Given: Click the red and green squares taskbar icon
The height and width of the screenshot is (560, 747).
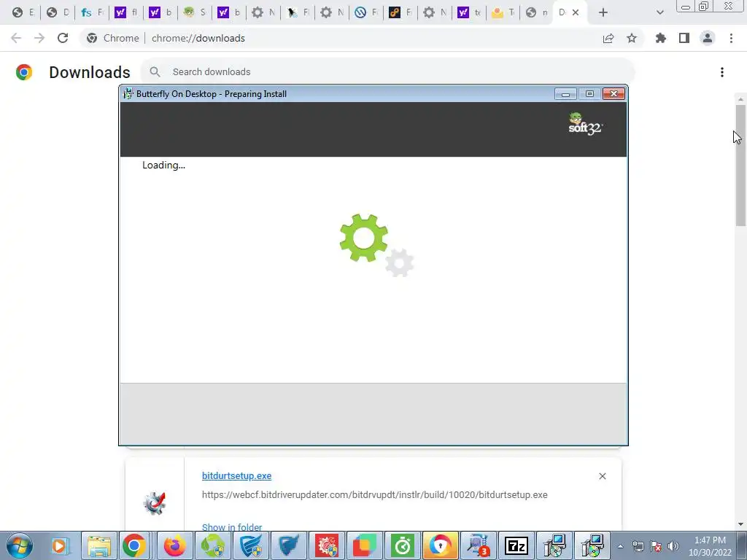Looking at the screenshot, I should [x=365, y=545].
